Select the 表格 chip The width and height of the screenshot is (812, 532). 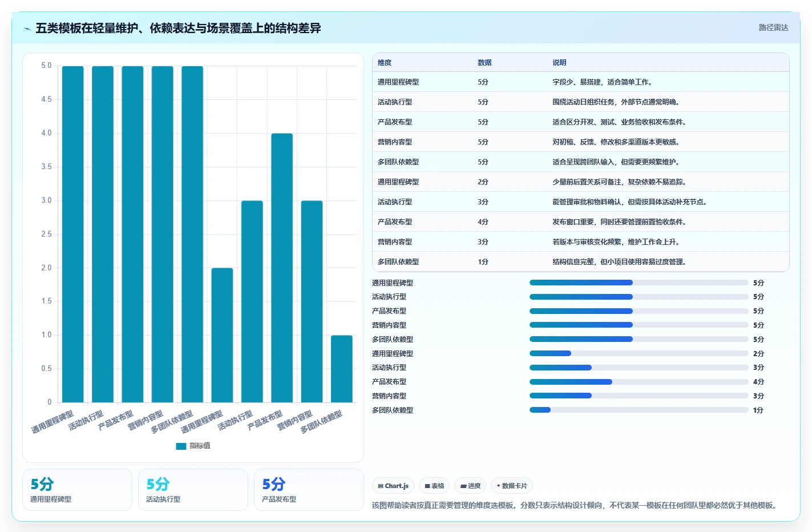coord(434,486)
